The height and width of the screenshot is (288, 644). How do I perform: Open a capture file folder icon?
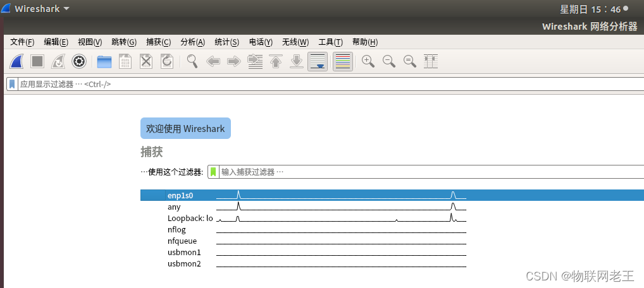(104, 61)
